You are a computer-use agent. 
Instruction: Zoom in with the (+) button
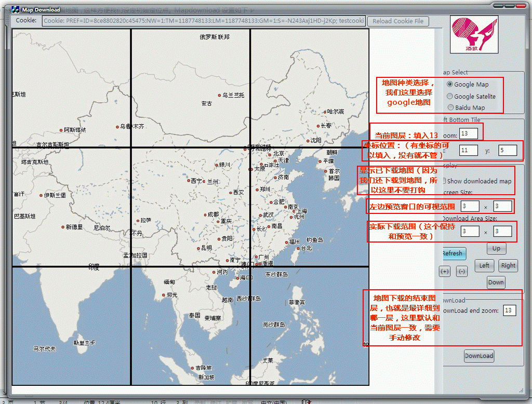click(445, 272)
